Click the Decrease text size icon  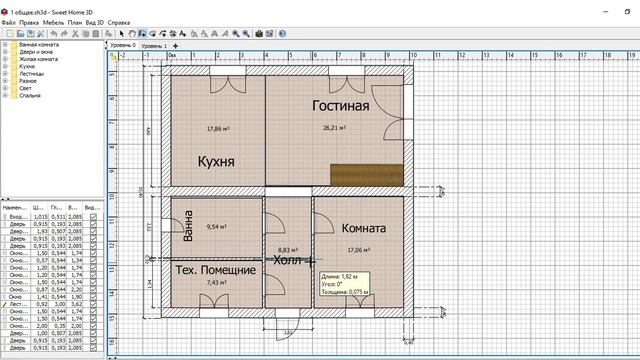[x=204, y=34]
